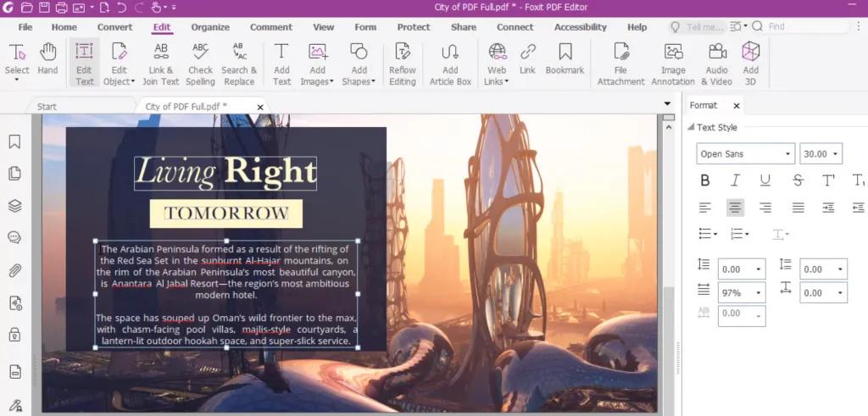Add Audio & Video content

coord(717,64)
